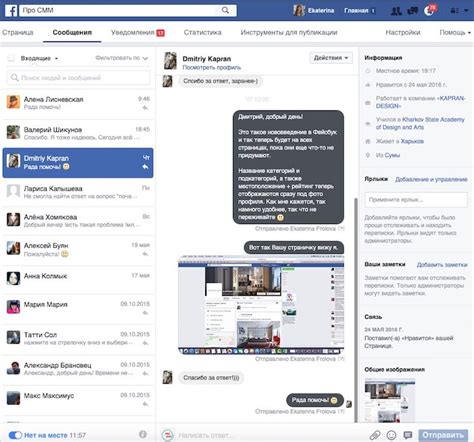Image resolution: width=474 pixels, height=442 pixels.
Task: Open the messages icon in top bar
Action: (412, 11)
